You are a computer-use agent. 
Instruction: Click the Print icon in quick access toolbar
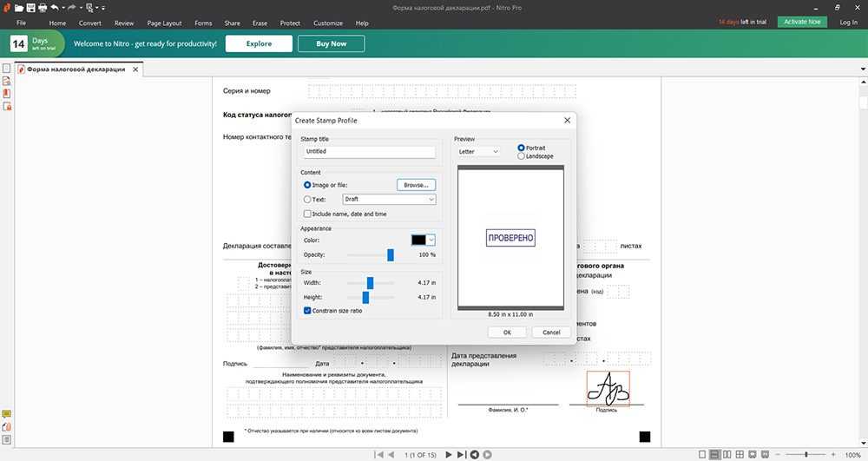point(42,7)
